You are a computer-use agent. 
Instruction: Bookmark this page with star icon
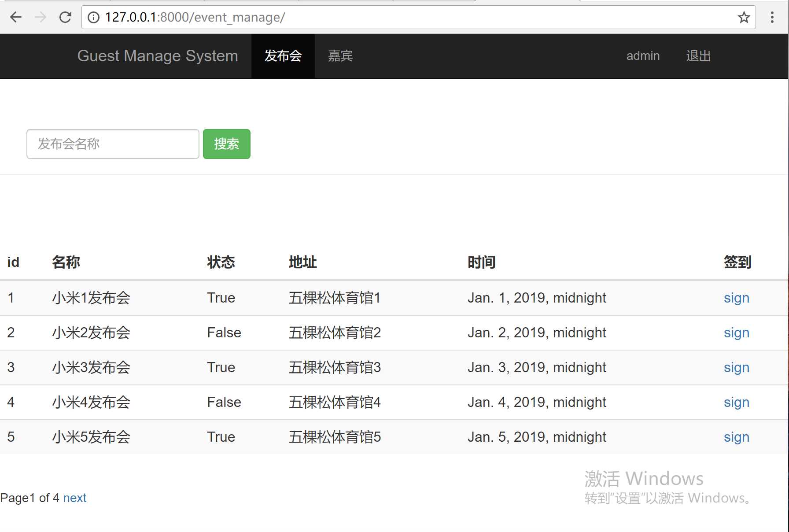click(744, 17)
